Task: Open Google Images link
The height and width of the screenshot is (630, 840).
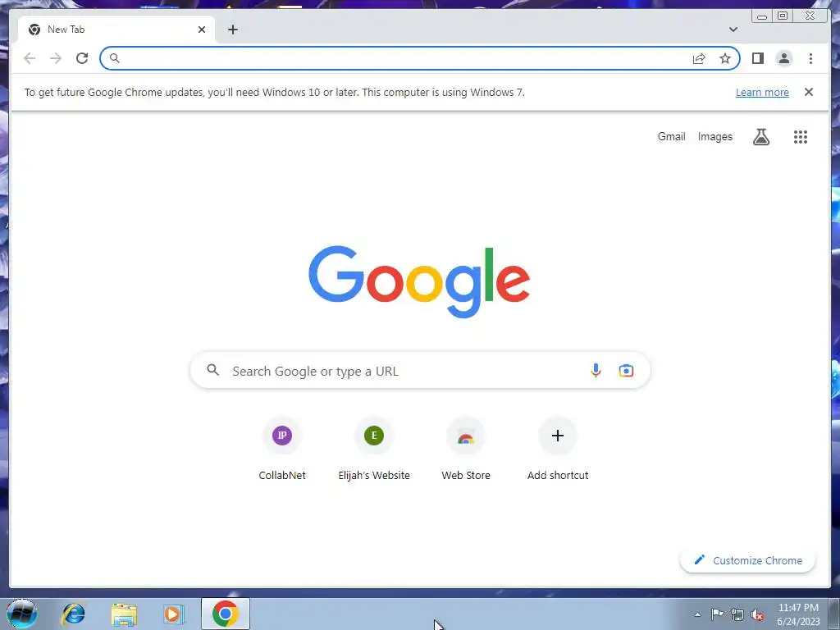Action: (x=714, y=137)
